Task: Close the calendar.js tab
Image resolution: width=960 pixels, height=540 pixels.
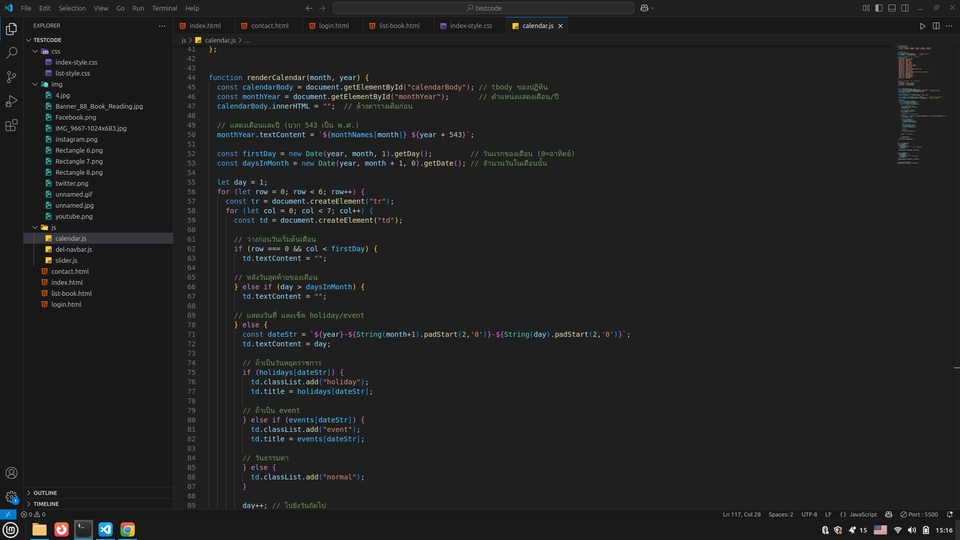Action: coord(560,26)
